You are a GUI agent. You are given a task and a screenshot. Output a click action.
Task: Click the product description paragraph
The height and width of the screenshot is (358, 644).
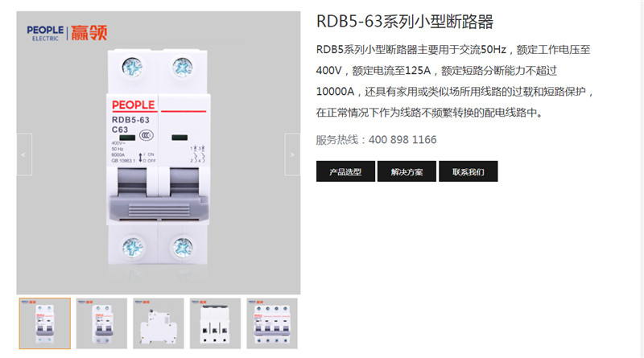(x=455, y=81)
